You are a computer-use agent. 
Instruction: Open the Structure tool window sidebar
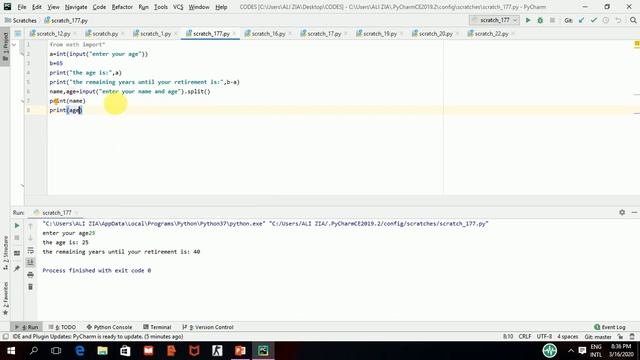click(x=5, y=253)
